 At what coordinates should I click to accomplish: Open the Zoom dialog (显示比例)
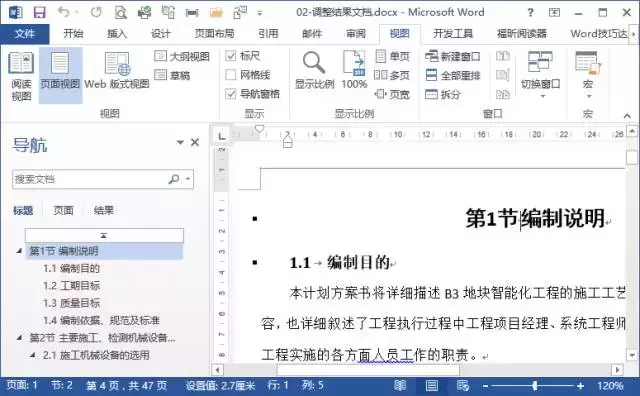314,70
